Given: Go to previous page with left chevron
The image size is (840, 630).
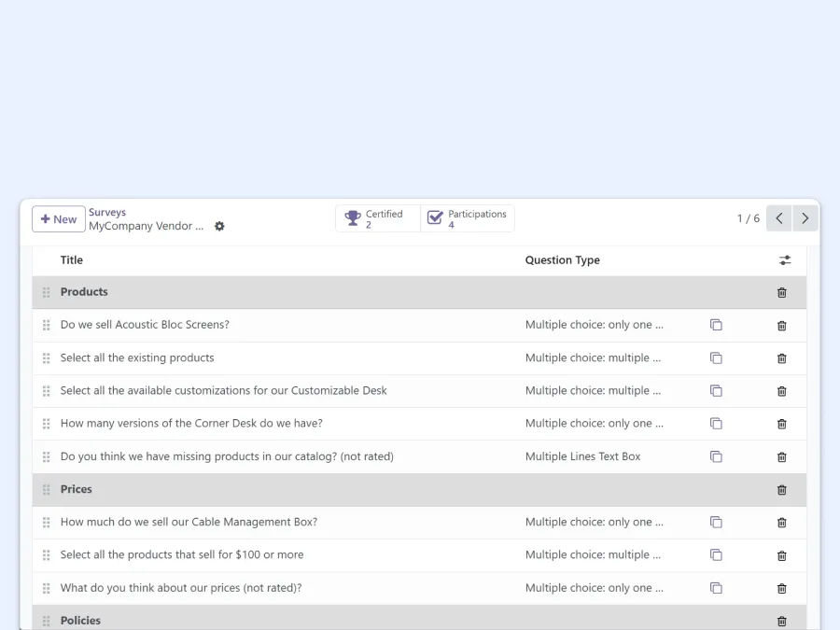Looking at the screenshot, I should point(778,217).
